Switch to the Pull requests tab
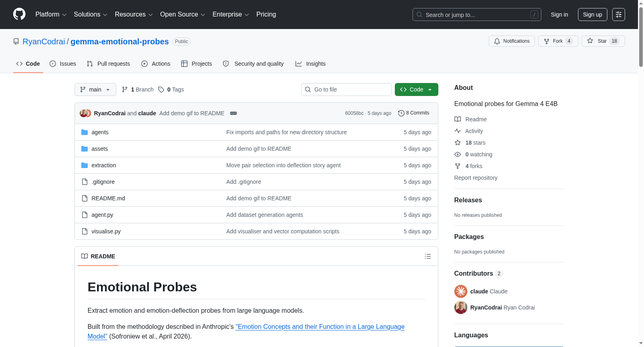Screen dimensions: 644x347 (108, 64)
